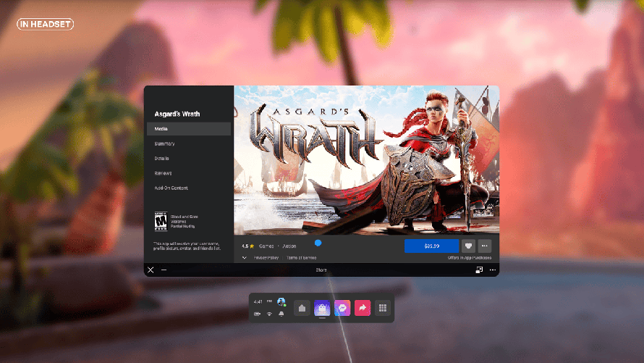Click the Asgard's Wrath hero banner image
Screen dimensions: 644x363
click(366, 159)
